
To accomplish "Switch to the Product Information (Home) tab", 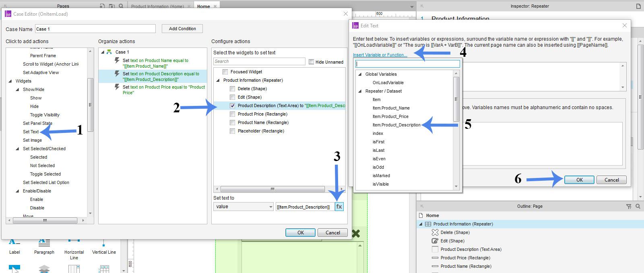I will (157, 6).
